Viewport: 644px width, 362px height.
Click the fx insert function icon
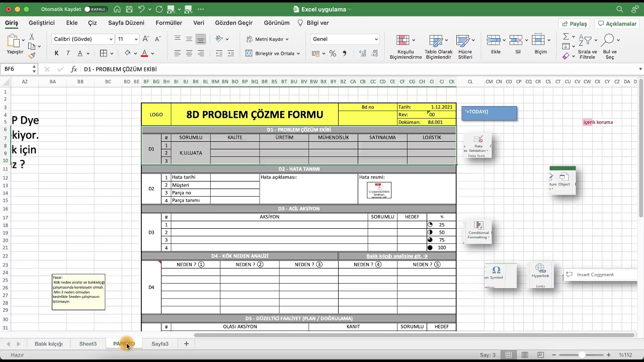[x=74, y=69]
